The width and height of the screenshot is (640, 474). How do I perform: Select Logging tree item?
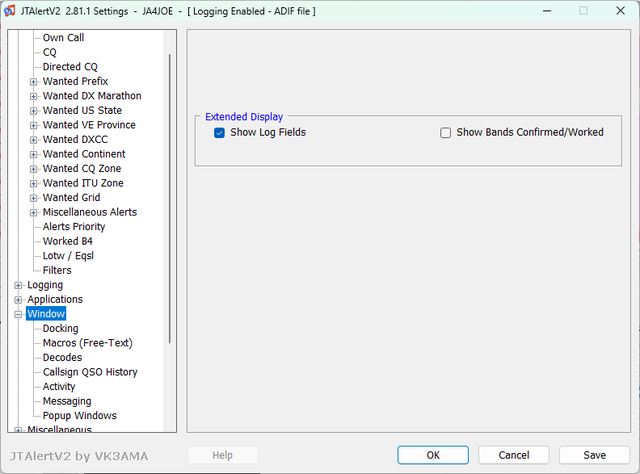(45, 285)
